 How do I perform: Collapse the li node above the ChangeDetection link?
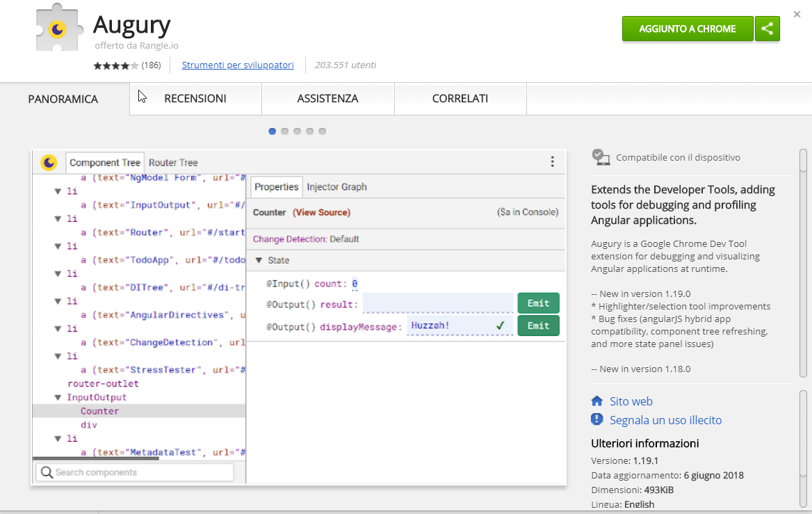tap(58, 328)
